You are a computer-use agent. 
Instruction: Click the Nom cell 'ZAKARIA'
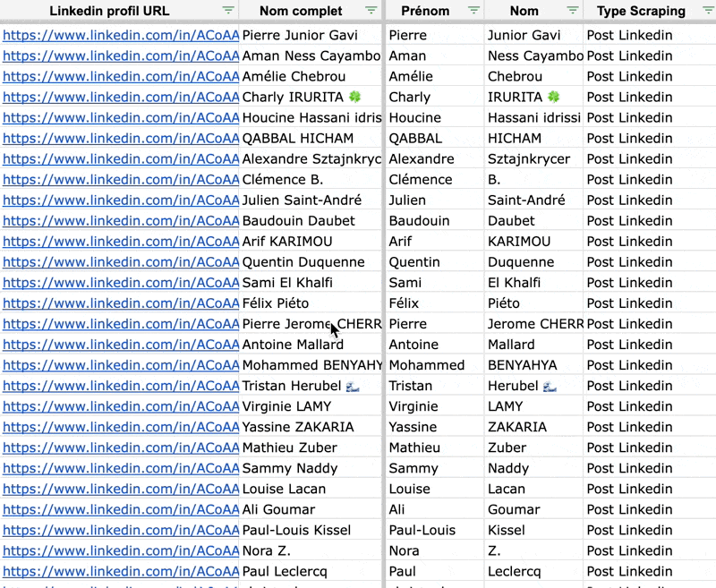(533, 427)
